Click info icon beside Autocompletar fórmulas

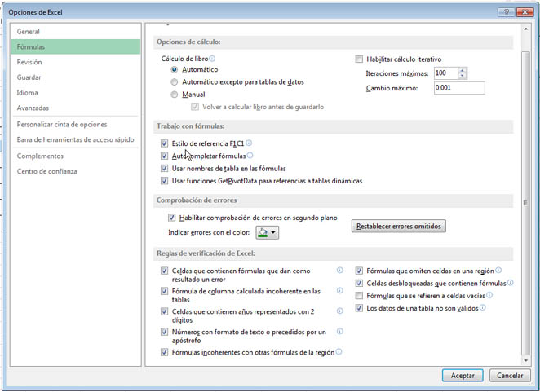250,155
